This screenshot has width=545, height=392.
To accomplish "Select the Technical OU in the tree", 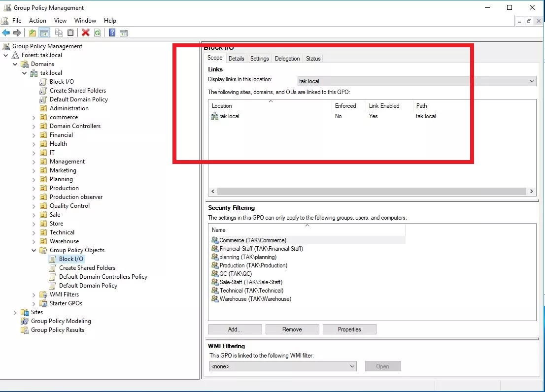I will (x=62, y=232).
